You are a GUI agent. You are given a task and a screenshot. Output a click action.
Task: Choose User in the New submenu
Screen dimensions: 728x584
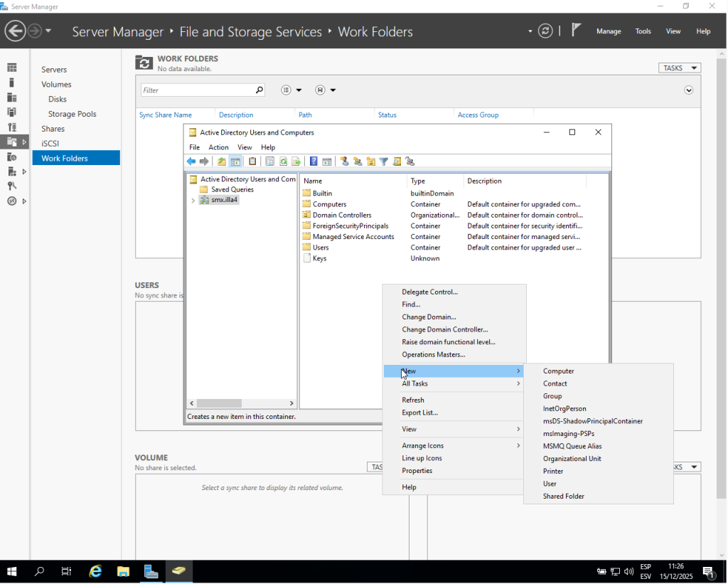[550, 484]
